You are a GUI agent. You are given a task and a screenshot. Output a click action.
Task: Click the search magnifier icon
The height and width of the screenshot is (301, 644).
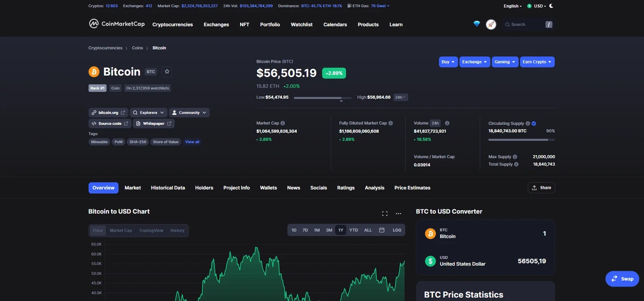(507, 25)
